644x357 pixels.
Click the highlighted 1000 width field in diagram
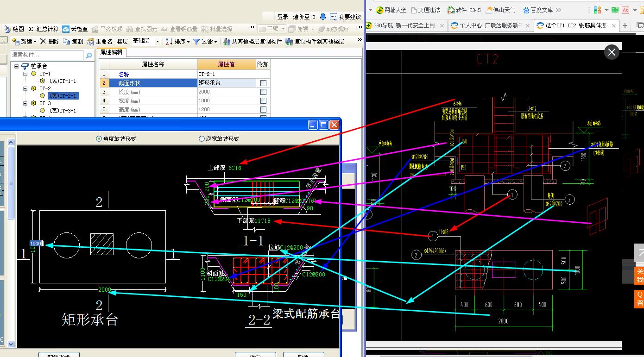tap(36, 243)
